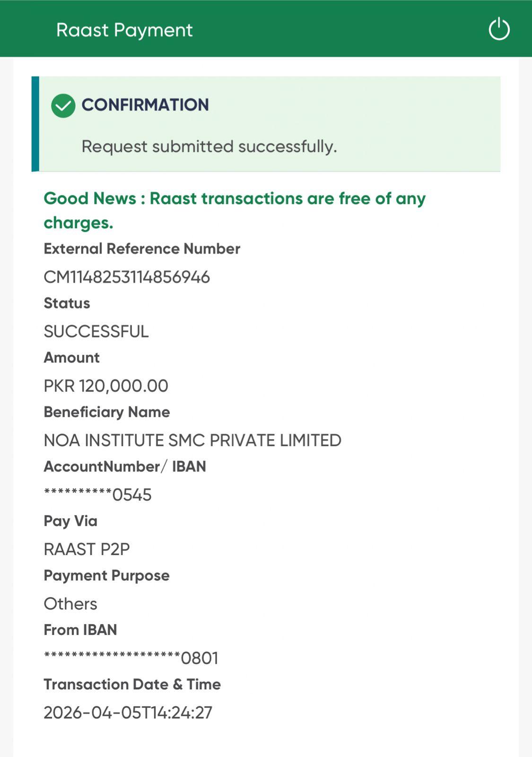Screen dimensions: 532x757
Task: Click the Amount field label
Action: [71, 357]
